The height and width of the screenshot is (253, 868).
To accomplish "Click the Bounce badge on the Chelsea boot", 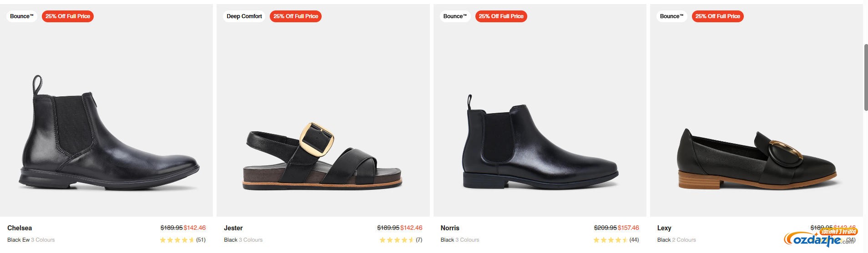I will pos(22,16).
